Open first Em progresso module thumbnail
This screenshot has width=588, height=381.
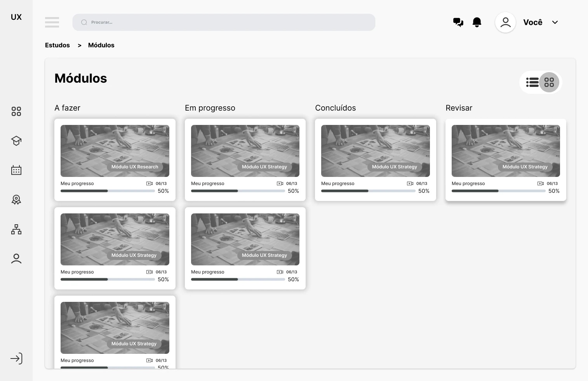pyautogui.click(x=245, y=151)
